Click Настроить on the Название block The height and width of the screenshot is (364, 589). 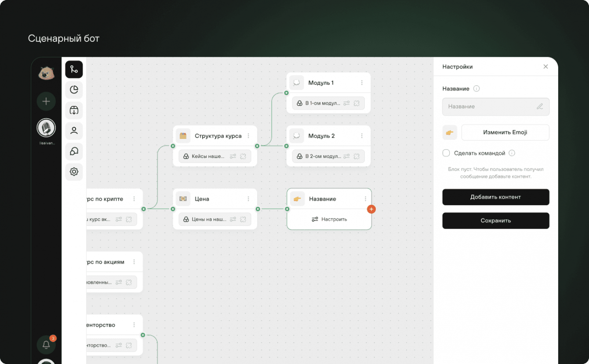point(329,219)
